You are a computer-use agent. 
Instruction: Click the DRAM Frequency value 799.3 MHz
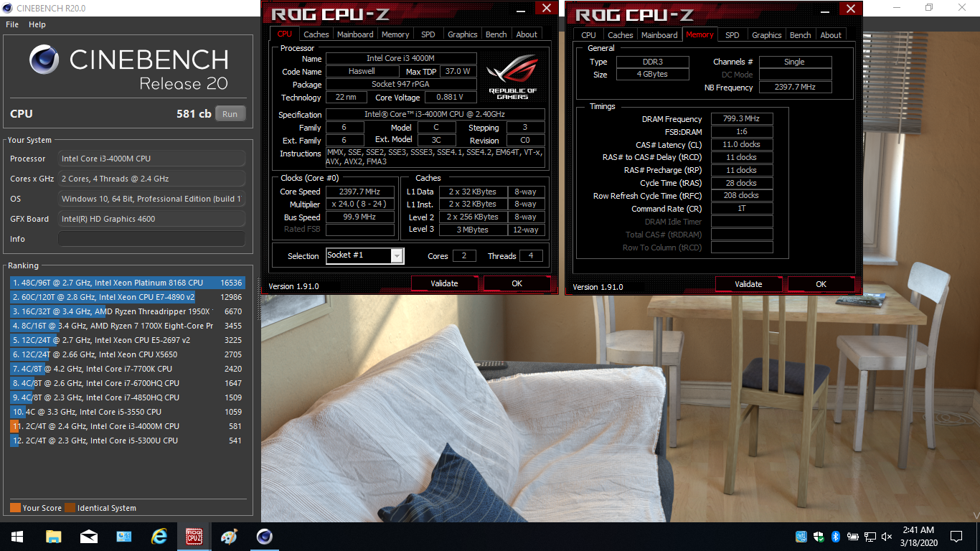point(742,119)
